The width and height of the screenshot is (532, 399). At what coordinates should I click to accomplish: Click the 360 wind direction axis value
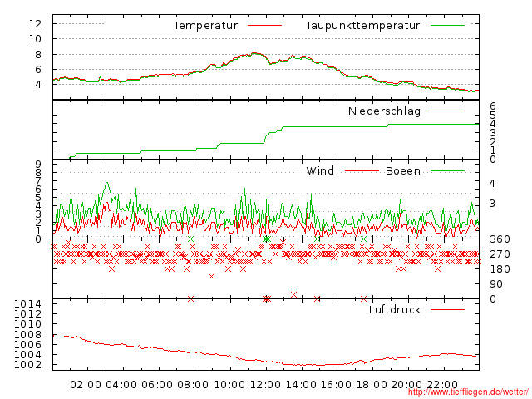pos(500,239)
